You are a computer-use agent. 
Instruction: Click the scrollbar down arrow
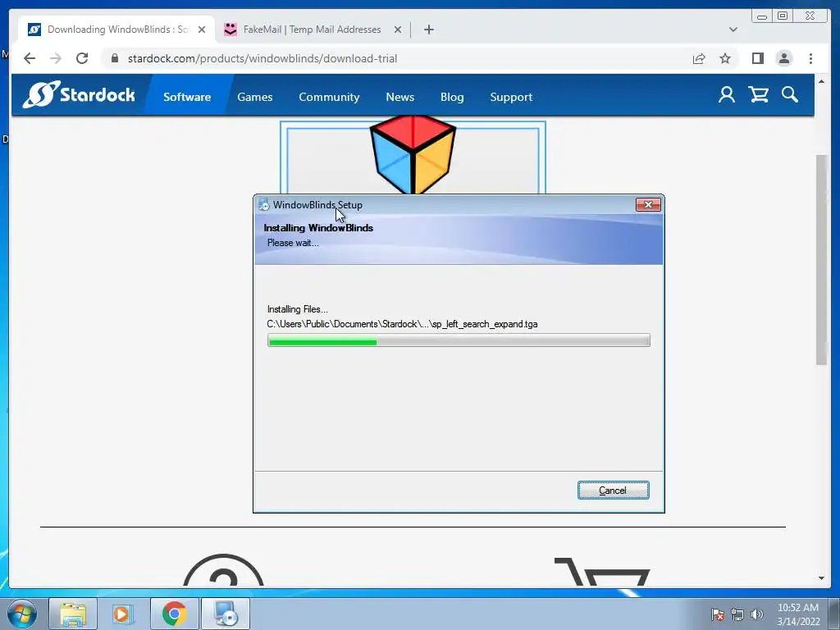pos(821,578)
